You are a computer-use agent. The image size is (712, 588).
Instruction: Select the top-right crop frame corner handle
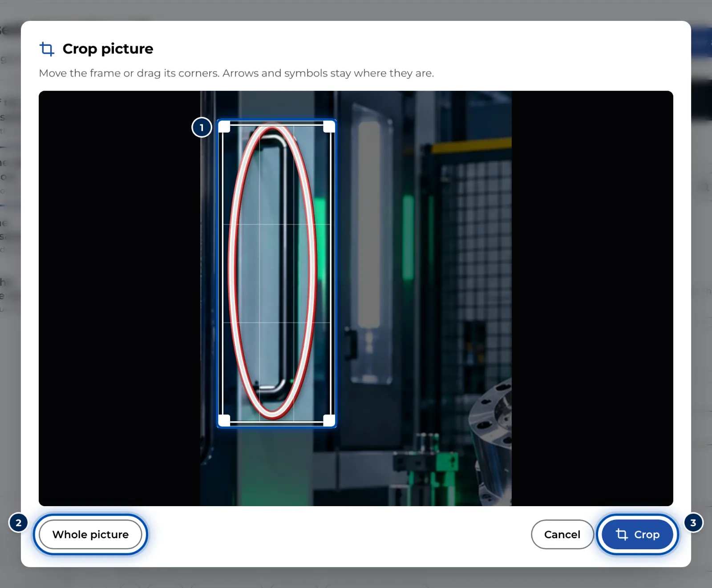point(329,127)
